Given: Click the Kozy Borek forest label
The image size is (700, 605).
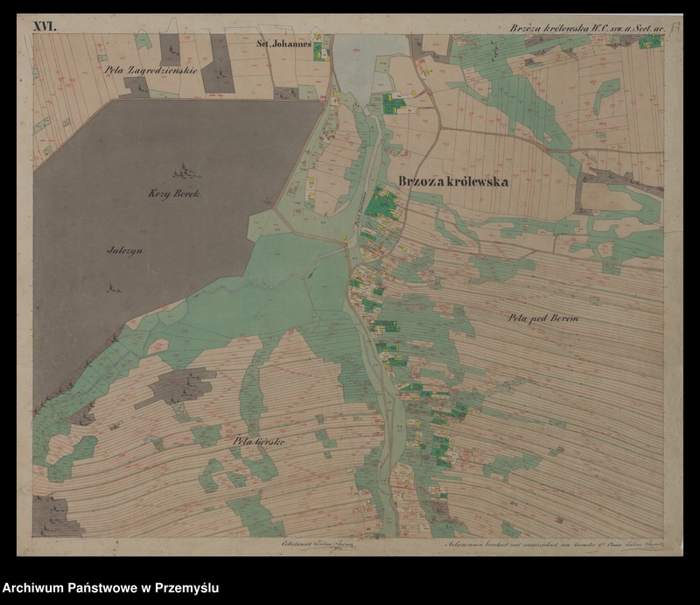Looking at the screenshot, I should coord(174,193).
